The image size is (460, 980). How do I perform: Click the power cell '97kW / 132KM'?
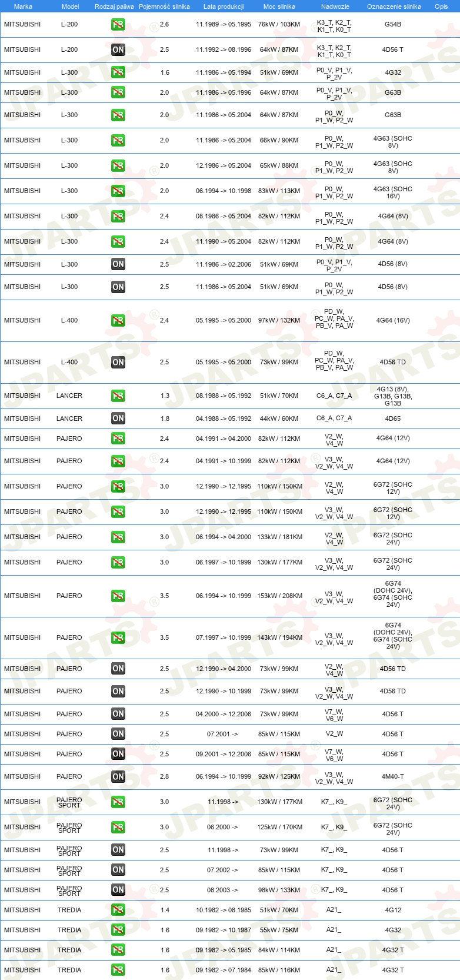click(279, 321)
